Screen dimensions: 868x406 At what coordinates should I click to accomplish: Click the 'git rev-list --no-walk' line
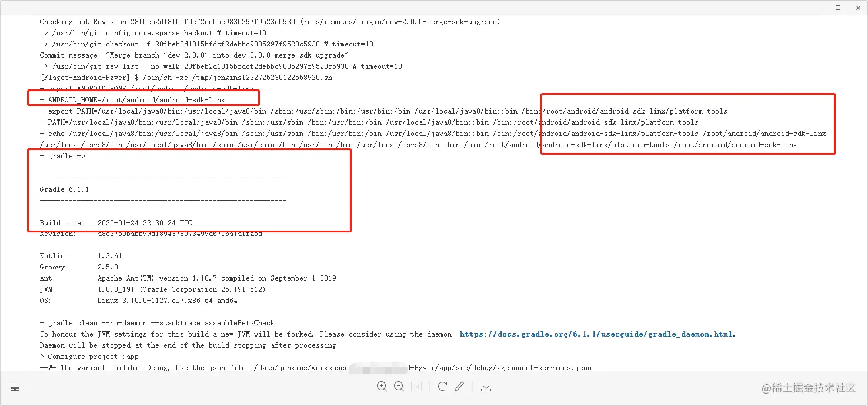223,66
